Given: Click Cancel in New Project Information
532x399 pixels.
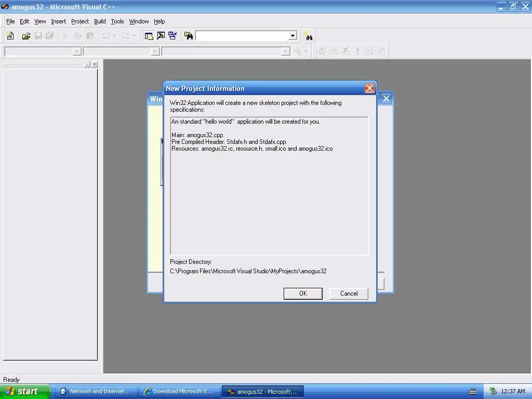Looking at the screenshot, I should [x=349, y=294].
